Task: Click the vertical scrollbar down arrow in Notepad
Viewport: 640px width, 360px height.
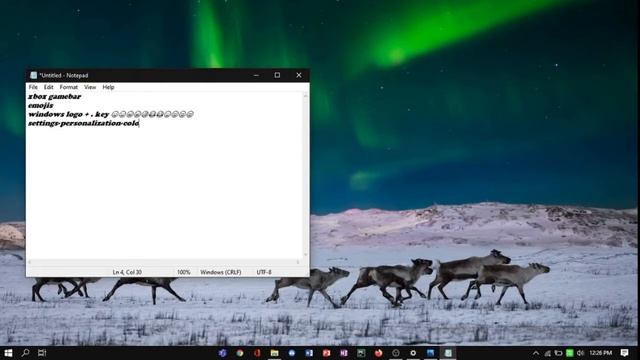Action: point(305,255)
